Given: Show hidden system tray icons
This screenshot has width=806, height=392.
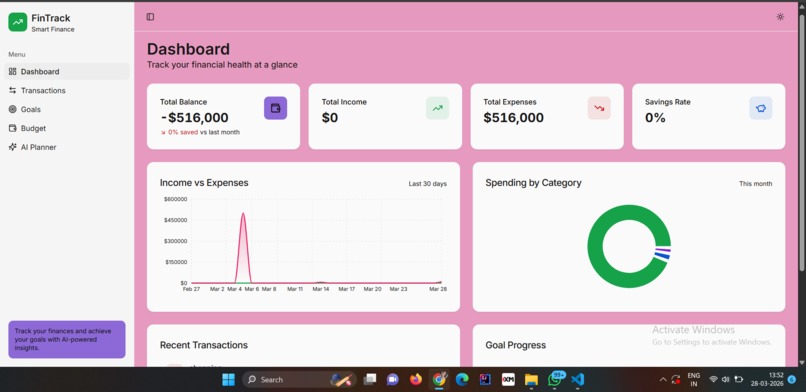Looking at the screenshot, I should (x=663, y=380).
